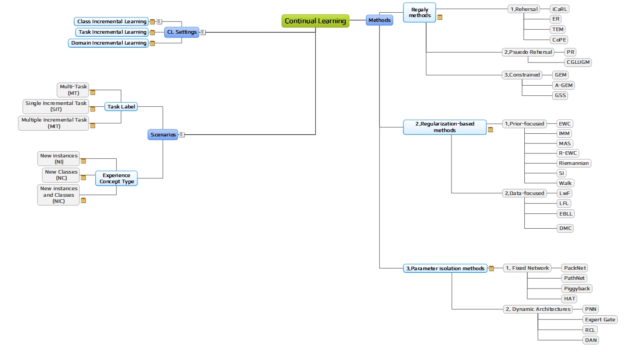Screen dimensions: 644x355
Task: Open note icon beside Multi-Task (MT)
Action: pyautogui.click(x=93, y=92)
